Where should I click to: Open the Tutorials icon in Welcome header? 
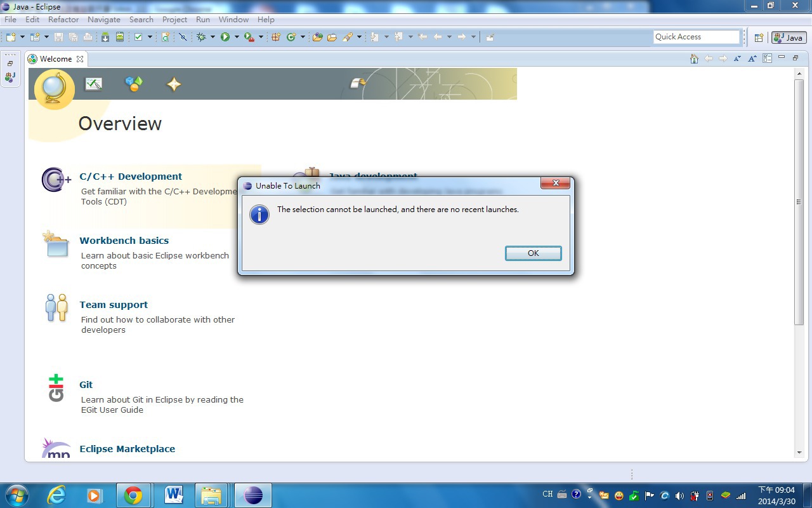click(94, 84)
